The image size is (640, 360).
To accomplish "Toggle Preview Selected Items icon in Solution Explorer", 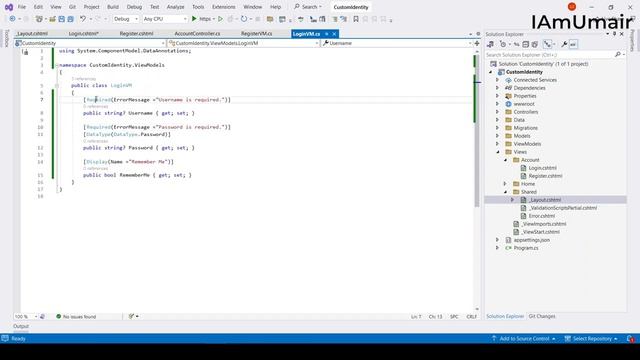I will point(573,44).
